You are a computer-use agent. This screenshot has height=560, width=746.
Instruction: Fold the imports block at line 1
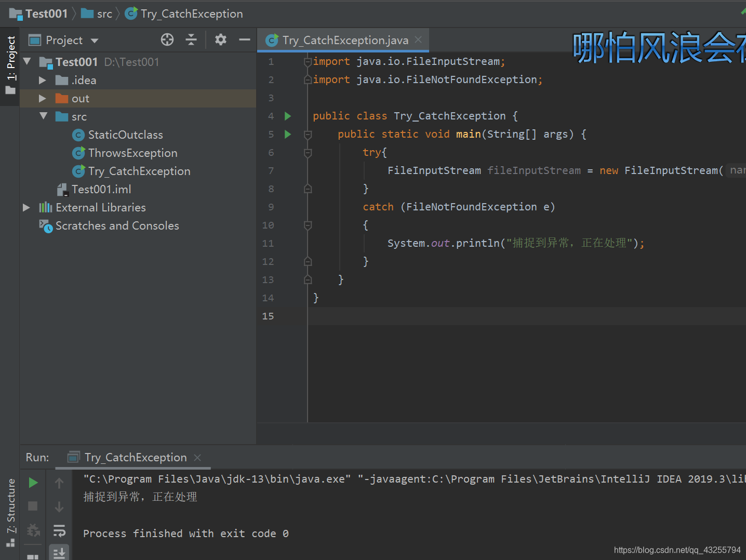[x=308, y=62]
